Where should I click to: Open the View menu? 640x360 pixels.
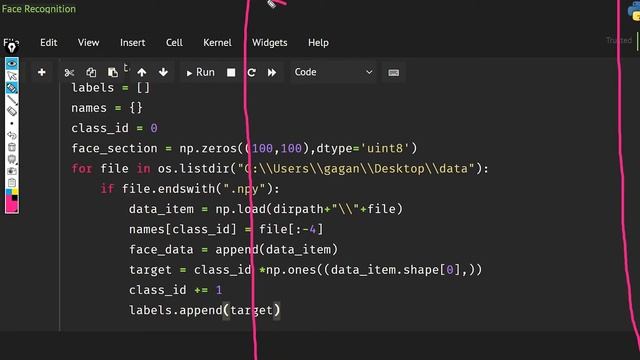[x=89, y=42]
